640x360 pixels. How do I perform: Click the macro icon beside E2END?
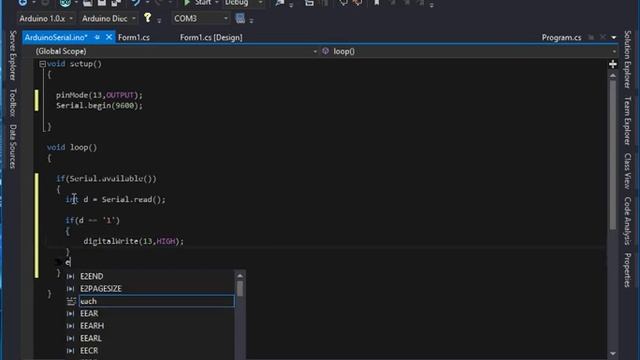pyautogui.click(x=71, y=276)
